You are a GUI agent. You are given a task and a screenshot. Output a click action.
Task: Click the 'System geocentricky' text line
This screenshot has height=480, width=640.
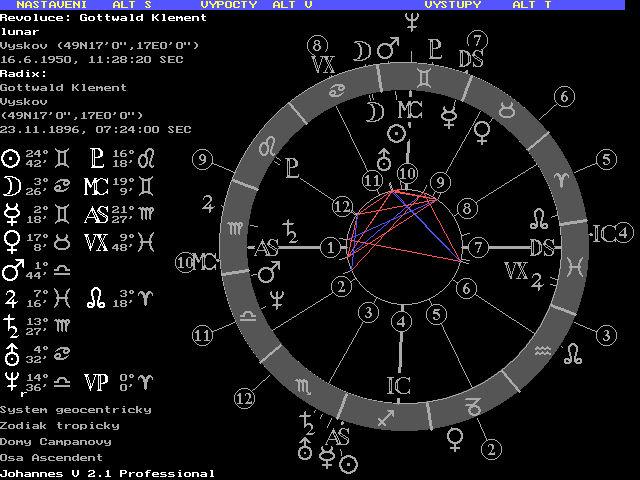76,410
